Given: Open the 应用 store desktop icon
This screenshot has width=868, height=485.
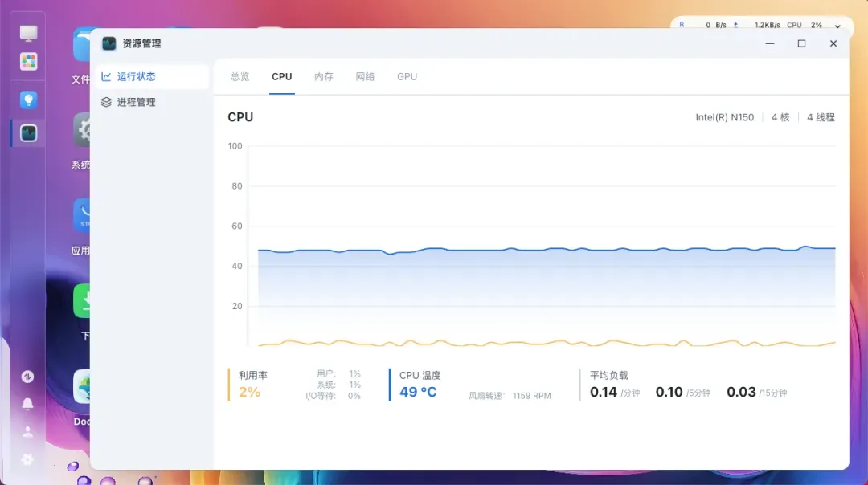Looking at the screenshot, I should point(81,216).
